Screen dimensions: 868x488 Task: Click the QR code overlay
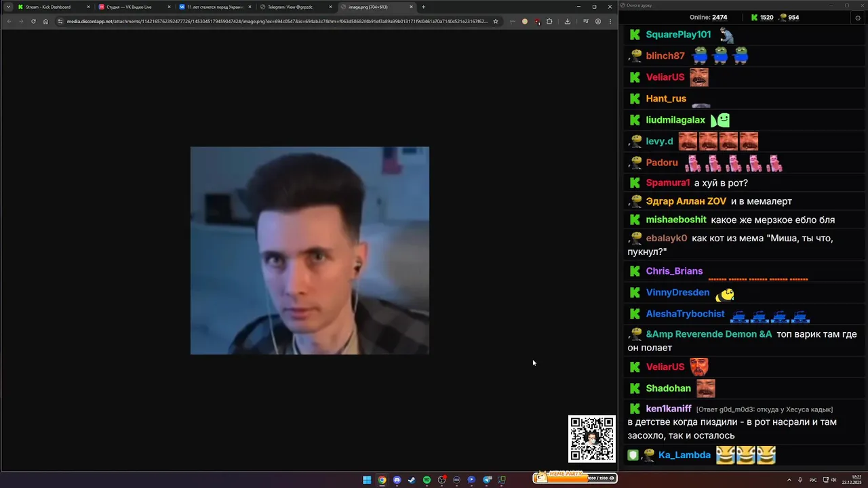[592, 439]
